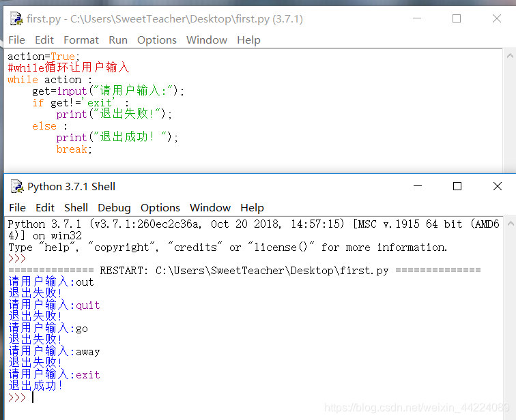516x420 pixels.
Task: Click the 'Type "help"' information line in Shell
Action: tap(228, 247)
